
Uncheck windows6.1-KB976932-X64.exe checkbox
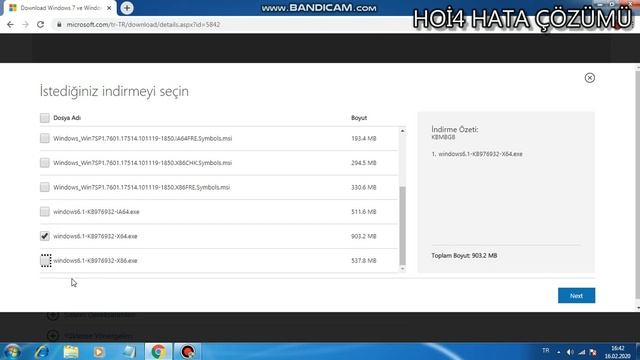coord(44,236)
